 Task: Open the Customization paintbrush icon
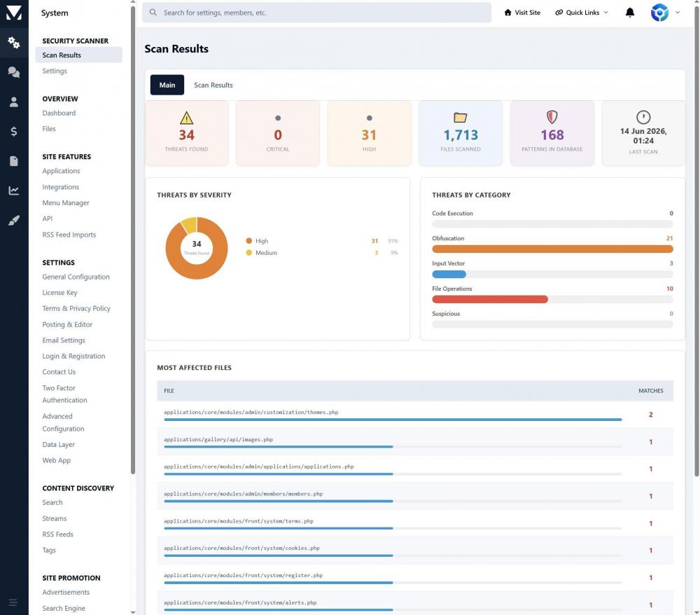pyautogui.click(x=14, y=220)
